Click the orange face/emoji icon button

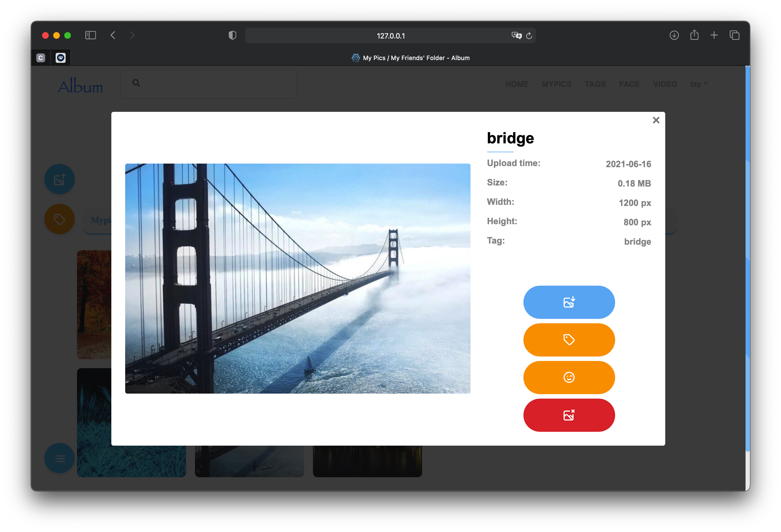(x=569, y=377)
